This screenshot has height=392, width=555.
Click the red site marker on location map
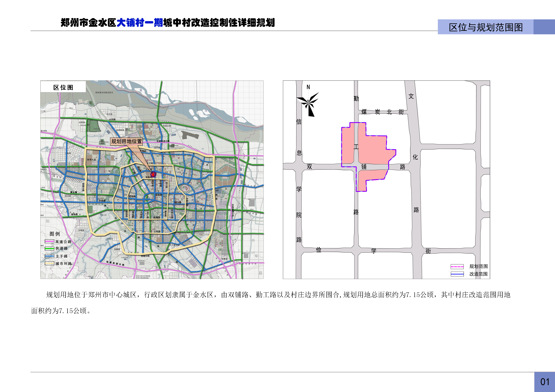tap(153, 174)
